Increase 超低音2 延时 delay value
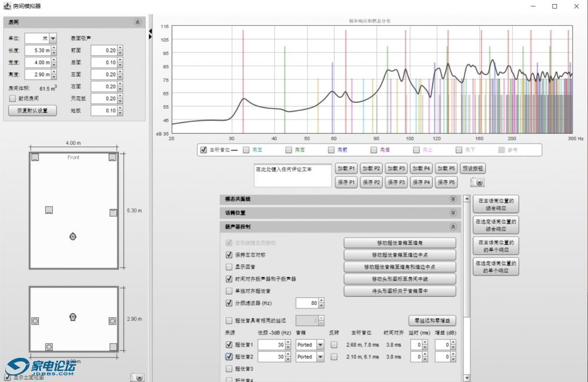Viewport: 588px width, 382px height. coord(425,354)
